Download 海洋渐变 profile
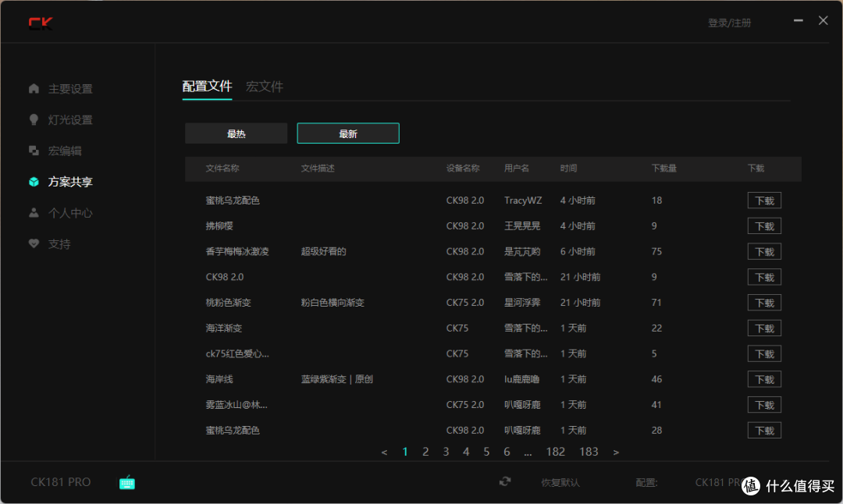Screen dimensions: 843x504 click(764, 328)
